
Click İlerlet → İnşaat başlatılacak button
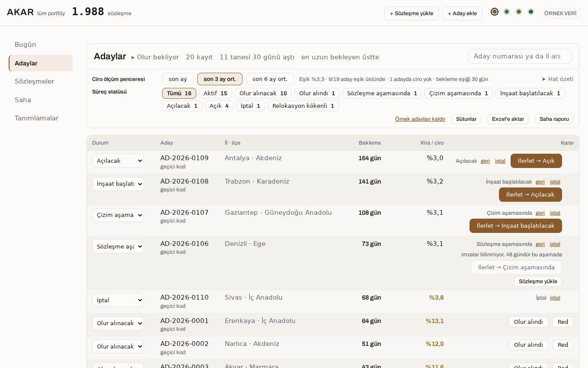[516, 226]
